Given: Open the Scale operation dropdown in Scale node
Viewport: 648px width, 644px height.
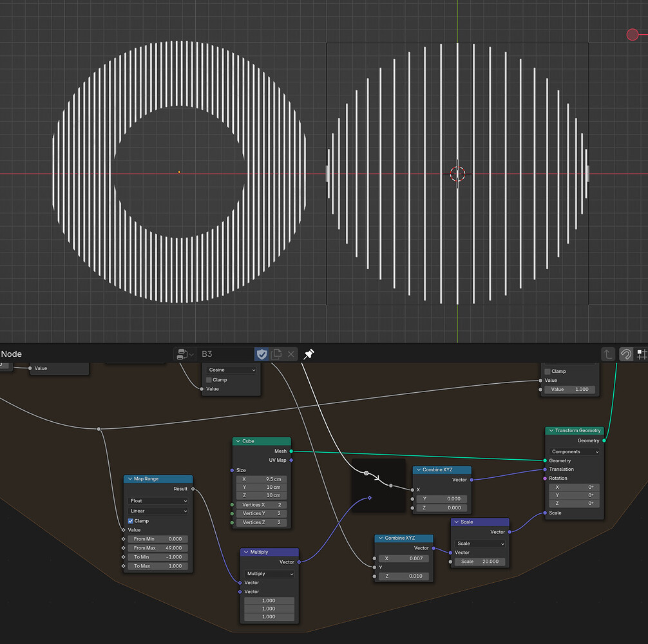Looking at the screenshot, I should click(480, 543).
